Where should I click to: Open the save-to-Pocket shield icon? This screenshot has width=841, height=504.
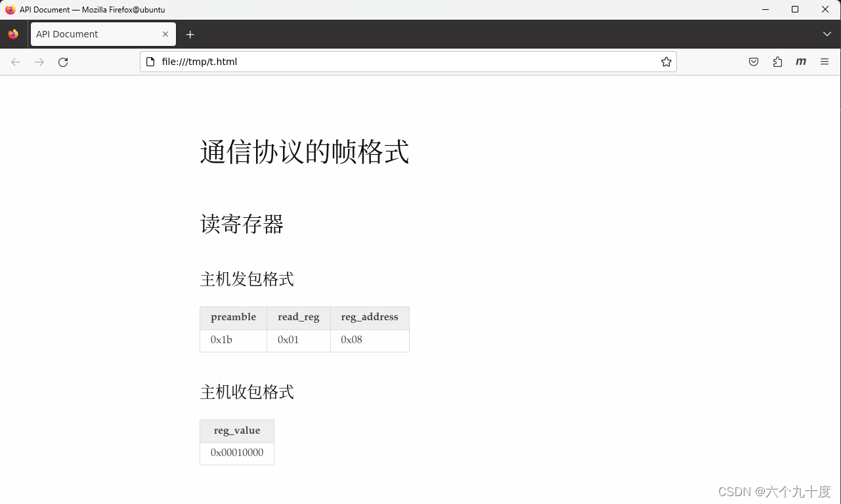pos(753,61)
